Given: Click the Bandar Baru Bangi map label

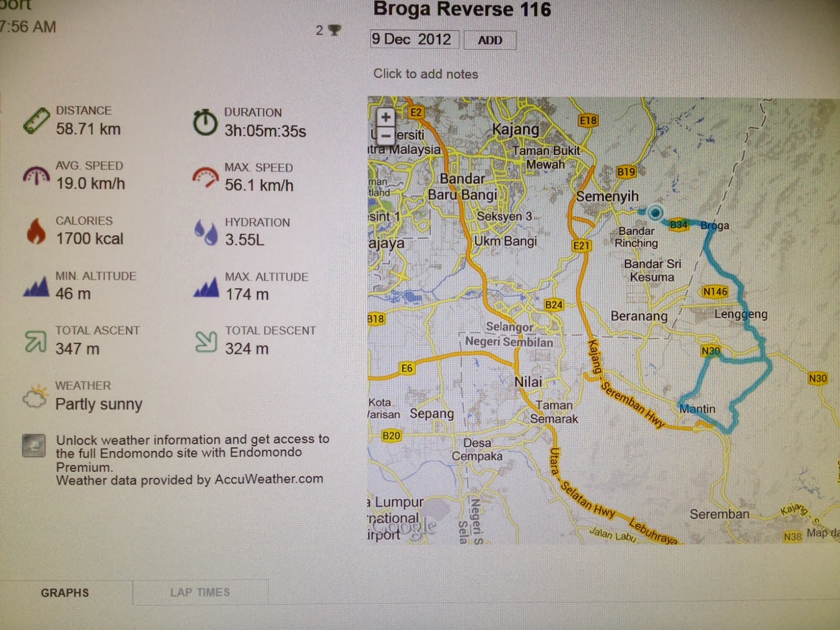Looking at the screenshot, I should 463,187.
